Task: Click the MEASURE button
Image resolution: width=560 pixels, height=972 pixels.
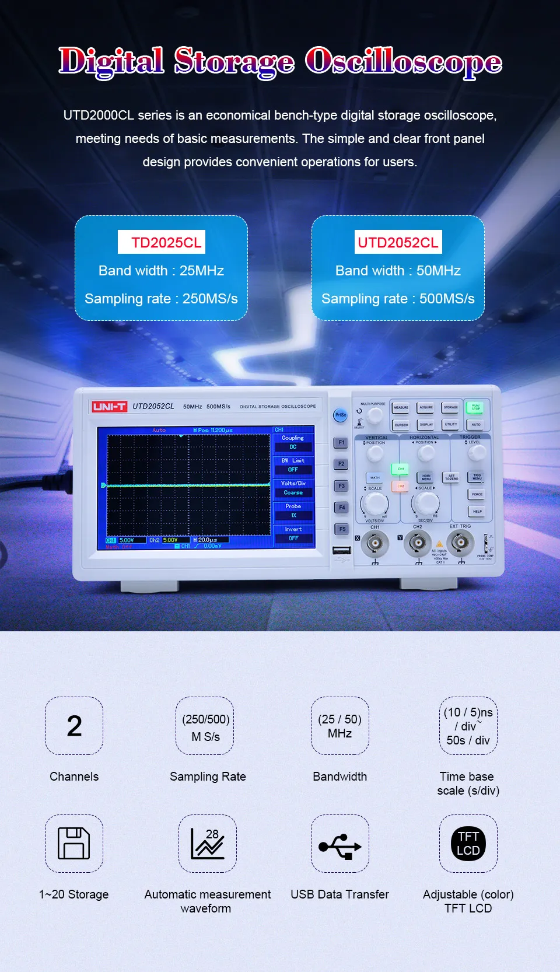Action: [401, 407]
